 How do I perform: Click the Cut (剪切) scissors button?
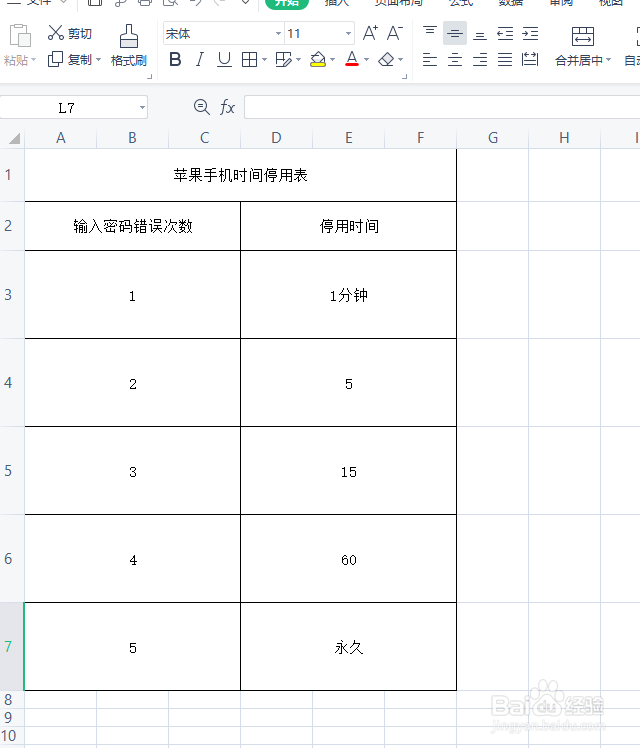tap(69, 33)
